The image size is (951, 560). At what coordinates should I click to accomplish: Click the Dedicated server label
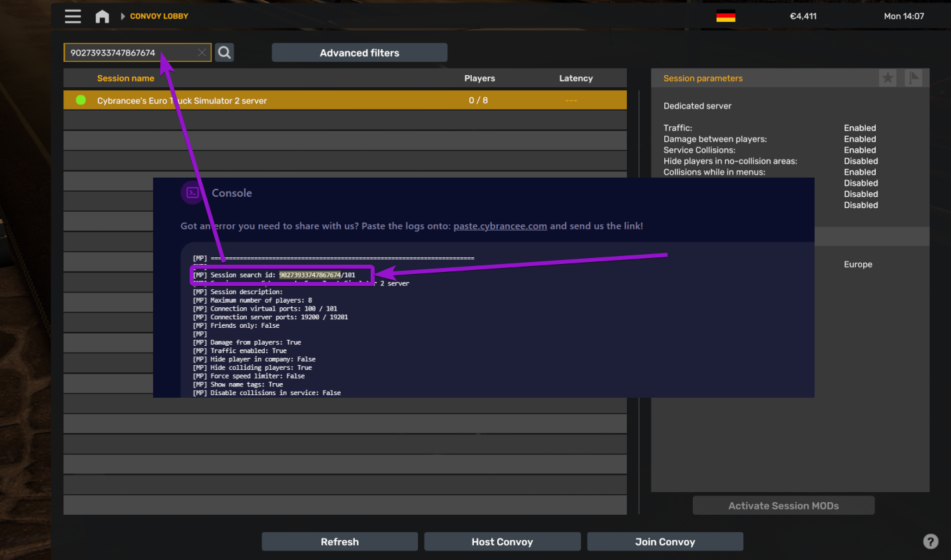pyautogui.click(x=697, y=106)
